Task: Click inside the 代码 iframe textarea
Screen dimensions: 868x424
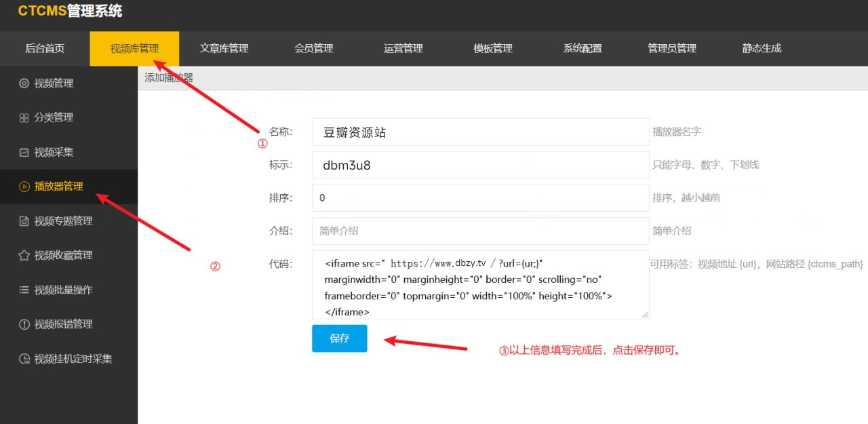Action: click(x=480, y=284)
